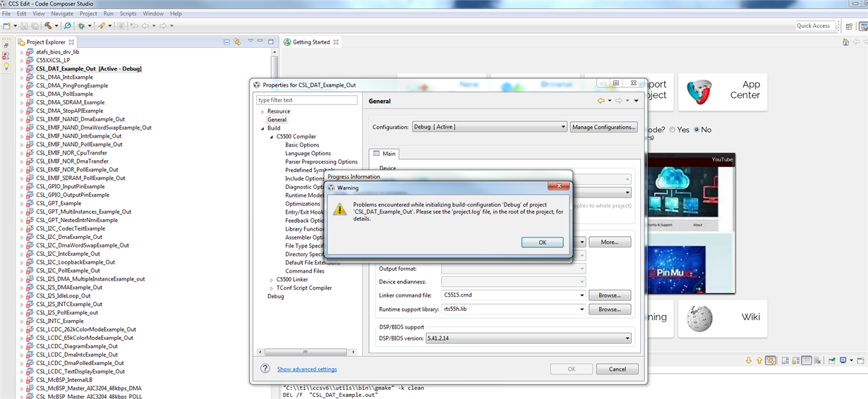
Task: Click the Forward navigation arrow in toolbar
Action: pos(163,25)
